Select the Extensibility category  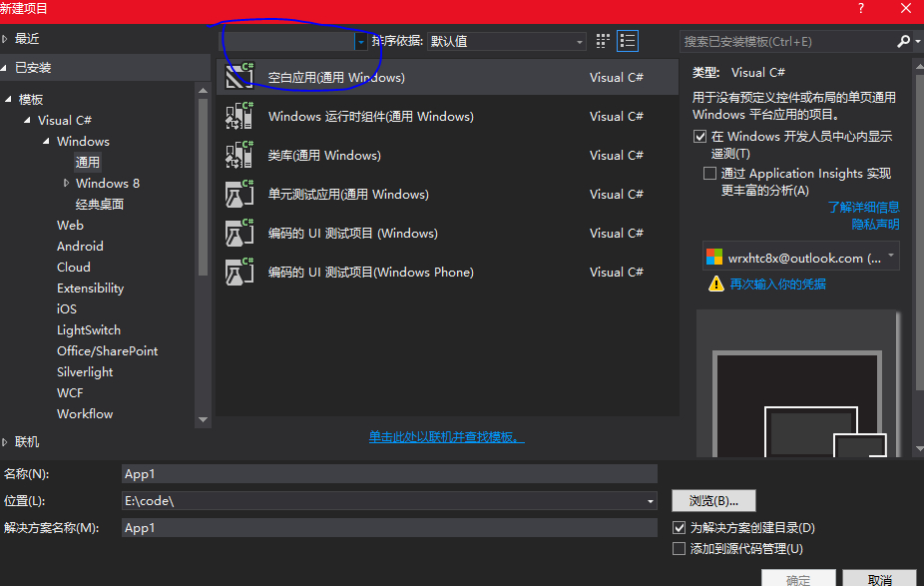[x=90, y=289]
